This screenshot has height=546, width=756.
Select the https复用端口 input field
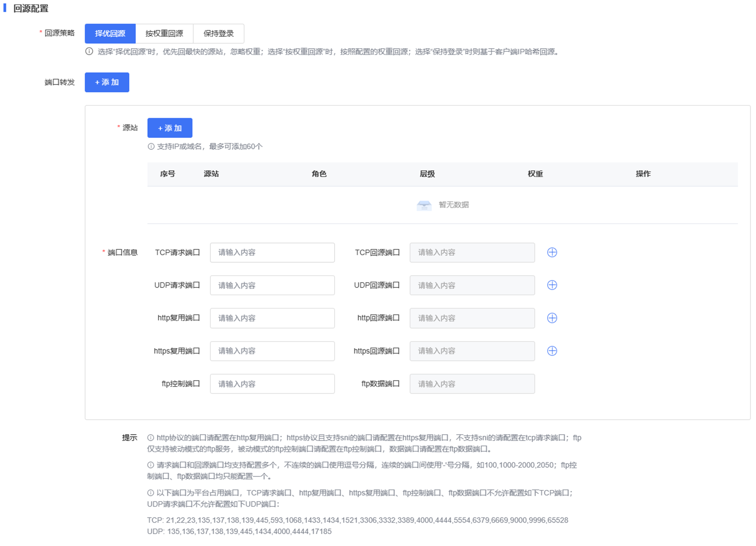click(272, 351)
